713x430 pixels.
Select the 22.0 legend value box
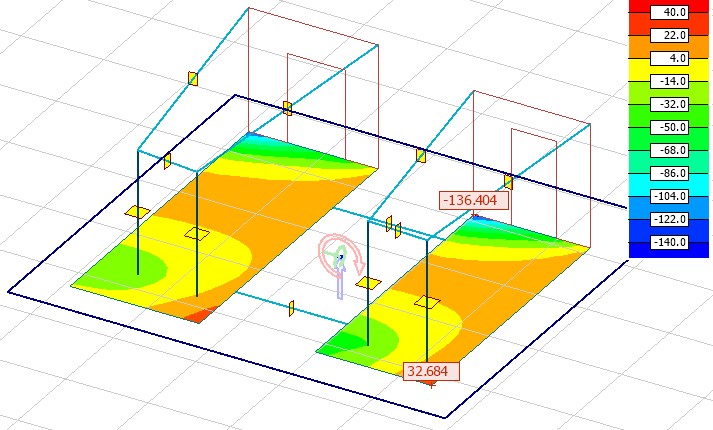pos(670,35)
